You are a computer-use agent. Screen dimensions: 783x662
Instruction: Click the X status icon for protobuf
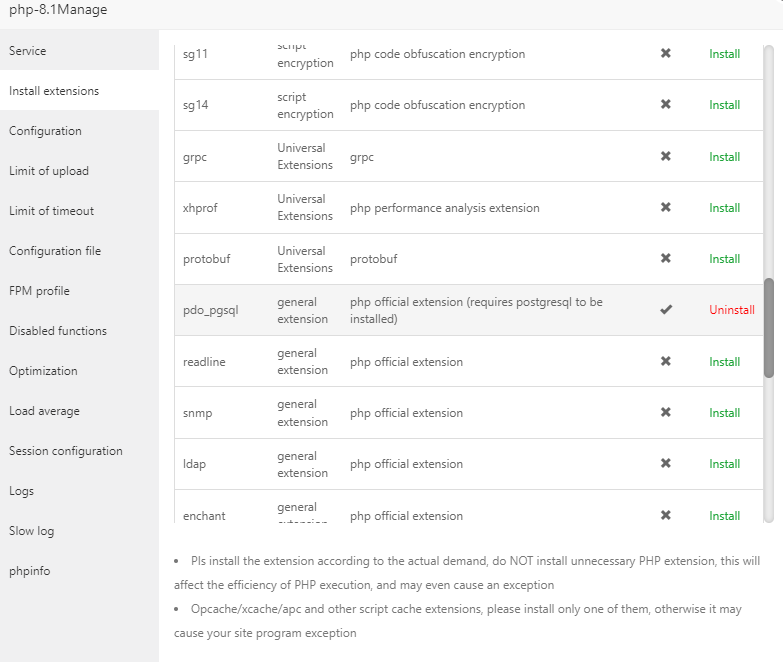[666, 259]
